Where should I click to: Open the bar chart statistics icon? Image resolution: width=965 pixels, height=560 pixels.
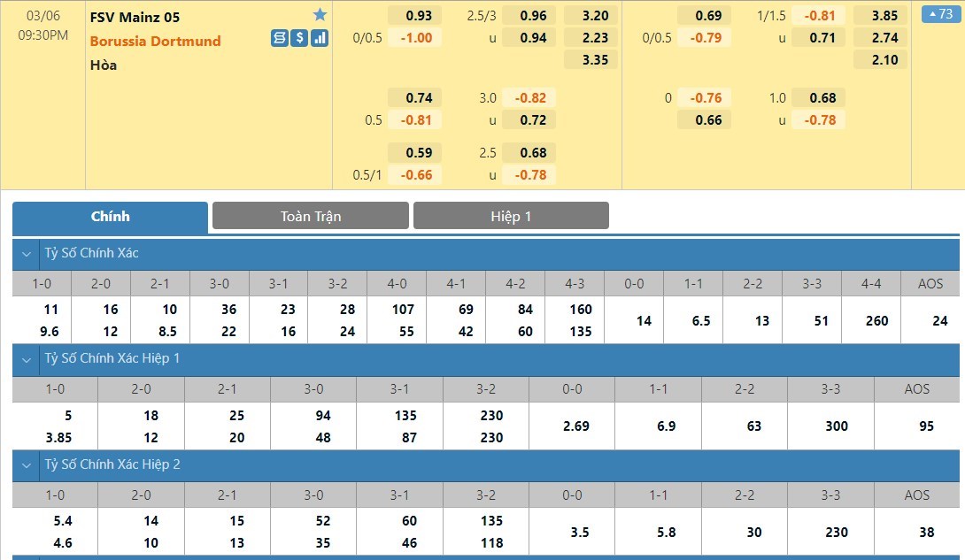320,38
